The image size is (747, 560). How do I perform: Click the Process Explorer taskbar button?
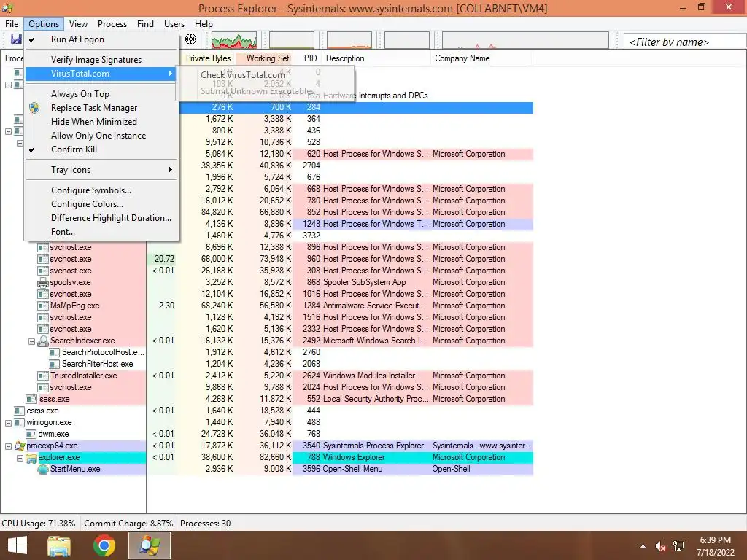click(x=150, y=545)
